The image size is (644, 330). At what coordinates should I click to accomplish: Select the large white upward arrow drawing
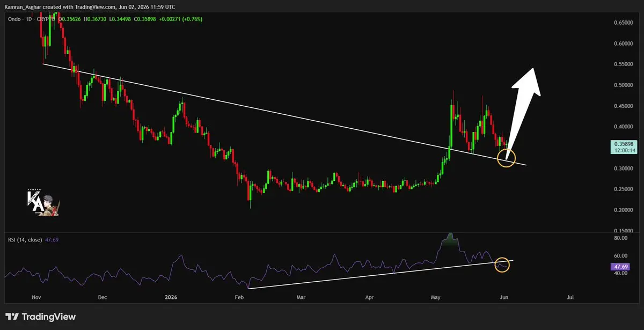tap(522, 112)
